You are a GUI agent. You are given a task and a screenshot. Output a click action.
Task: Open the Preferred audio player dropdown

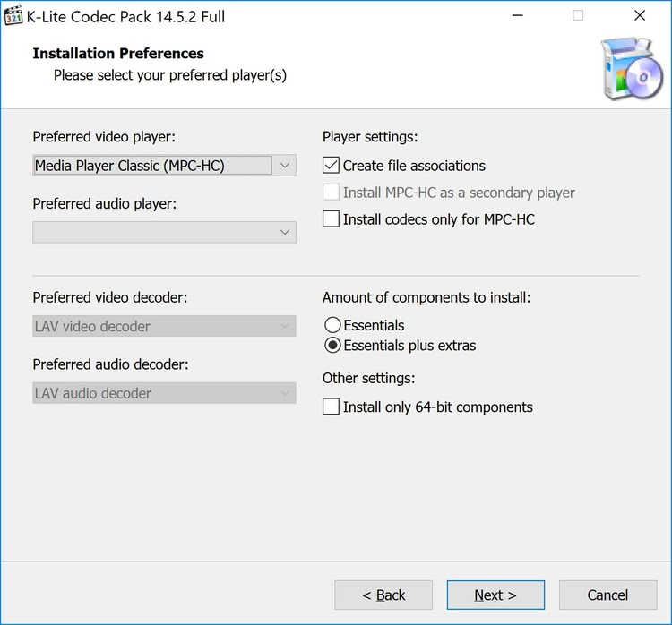point(164,232)
